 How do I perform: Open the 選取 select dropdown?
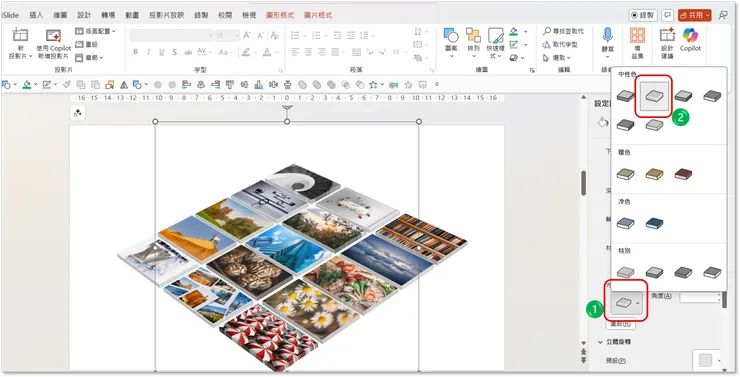point(557,58)
